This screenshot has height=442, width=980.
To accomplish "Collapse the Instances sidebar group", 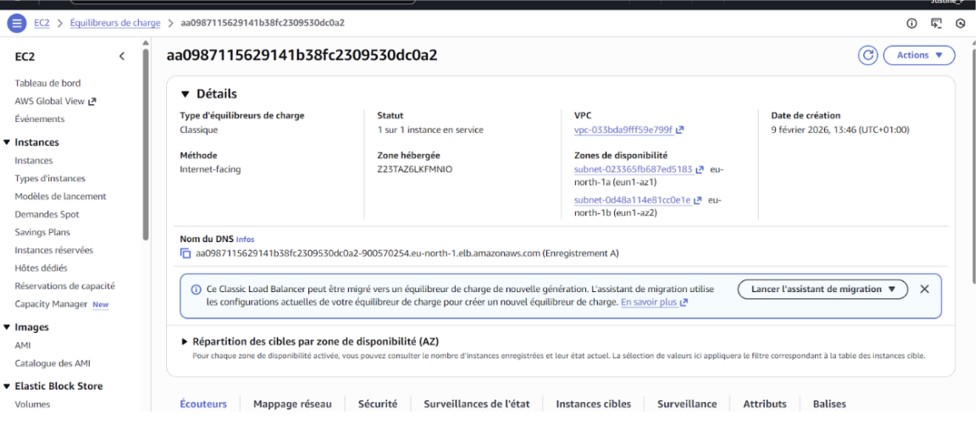I will coord(7,142).
